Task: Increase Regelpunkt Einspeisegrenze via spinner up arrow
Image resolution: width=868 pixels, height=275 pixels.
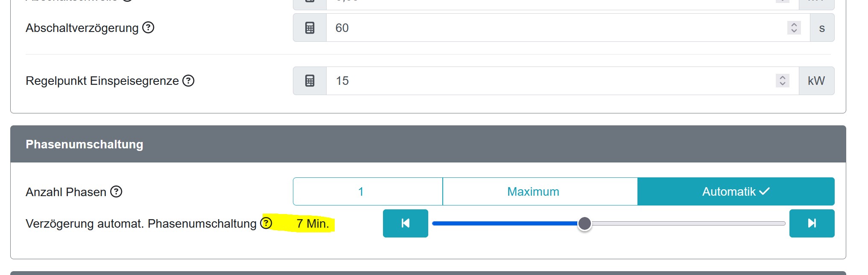Action: [x=783, y=77]
